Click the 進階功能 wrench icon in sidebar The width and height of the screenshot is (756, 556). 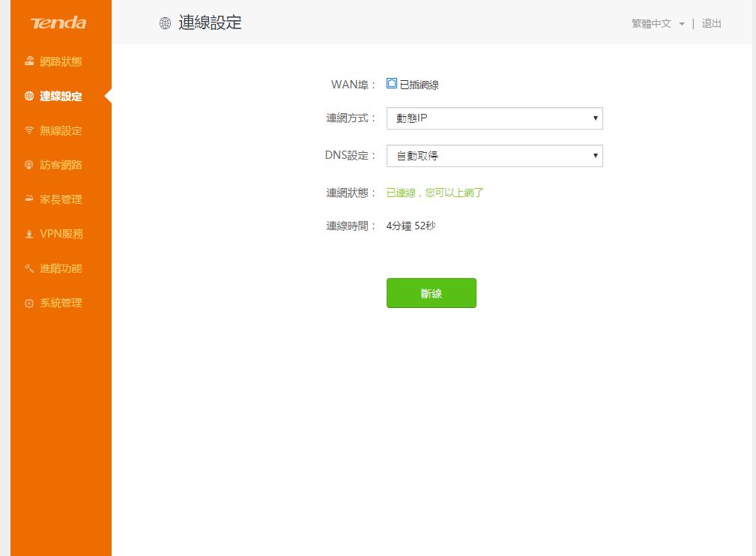coord(29,268)
